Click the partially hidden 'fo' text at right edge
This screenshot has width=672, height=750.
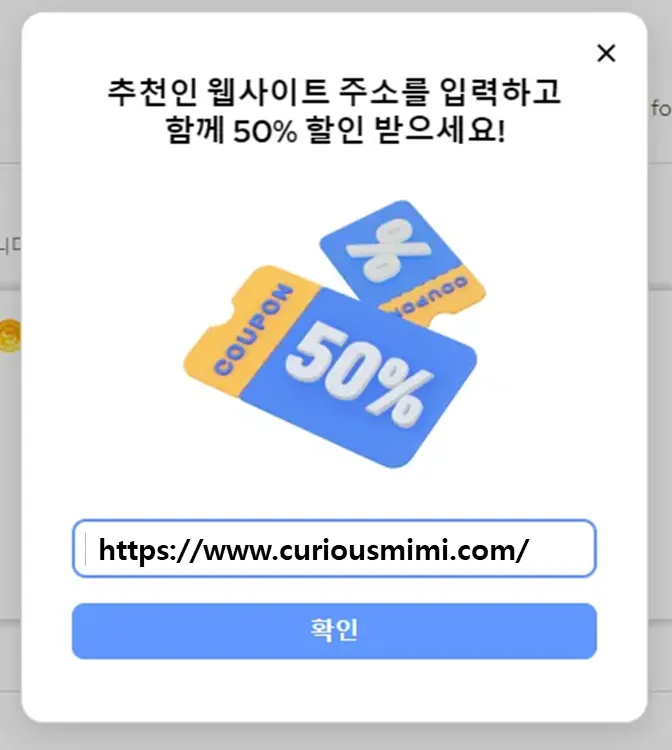(661, 109)
